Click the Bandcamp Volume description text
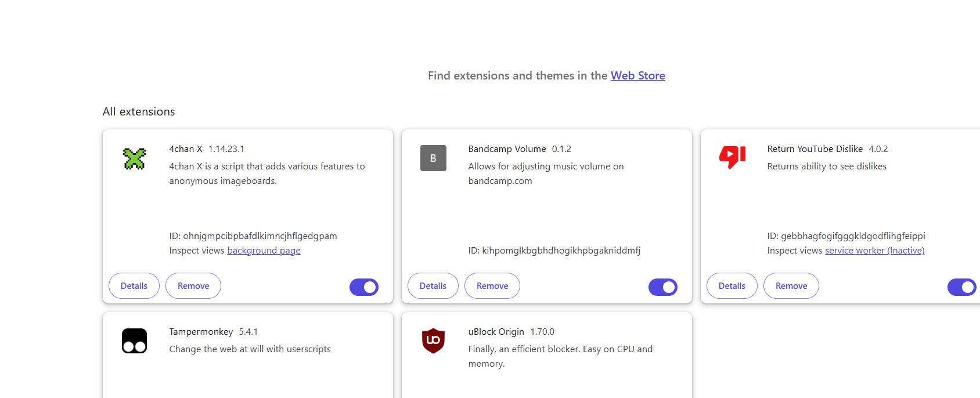Screen dimensions: 980x398 [546, 173]
